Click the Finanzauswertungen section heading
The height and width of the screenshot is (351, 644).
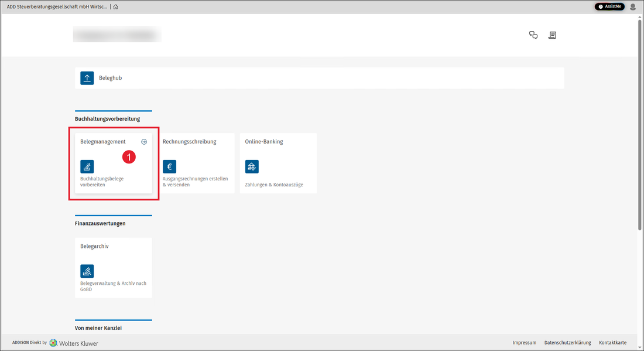100,224
